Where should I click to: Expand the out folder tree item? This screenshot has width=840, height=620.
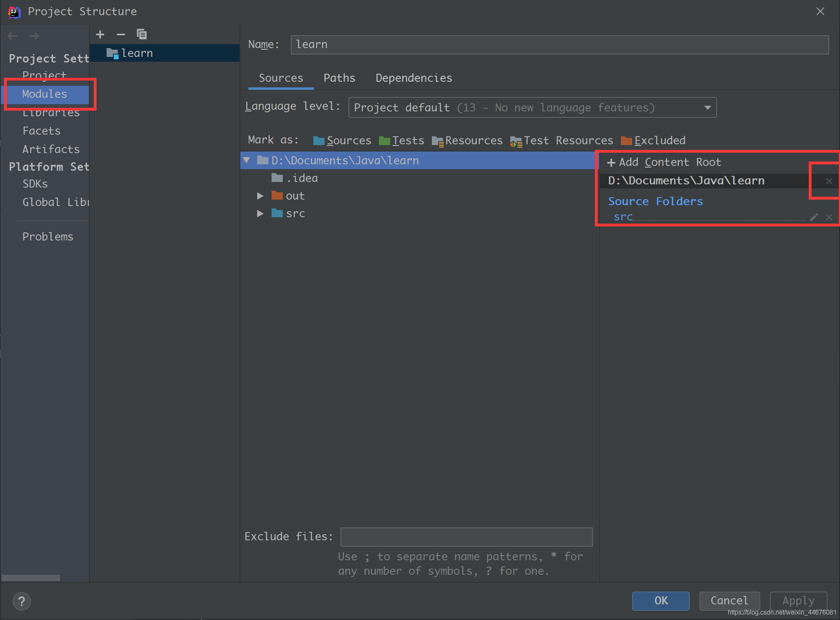click(x=259, y=196)
